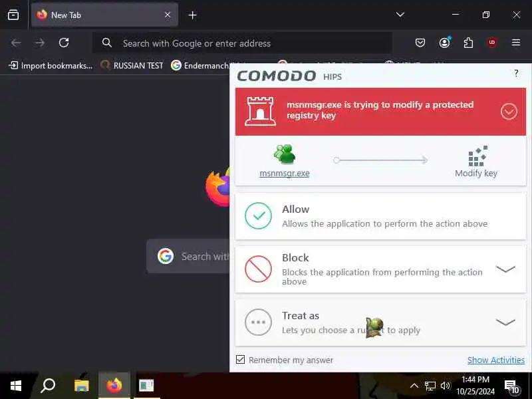This screenshot has width=532, height=399.
Task: Click Import bookmarks in bookmarks toolbar
Action: tap(51, 65)
